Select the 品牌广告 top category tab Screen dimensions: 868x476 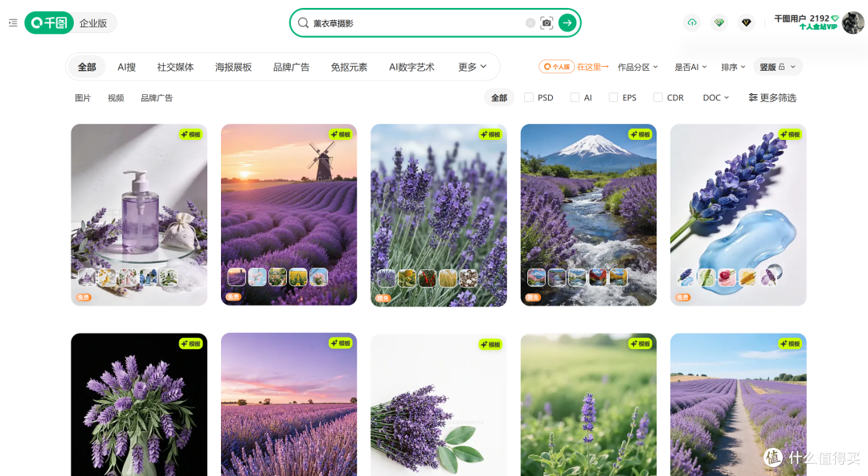291,67
